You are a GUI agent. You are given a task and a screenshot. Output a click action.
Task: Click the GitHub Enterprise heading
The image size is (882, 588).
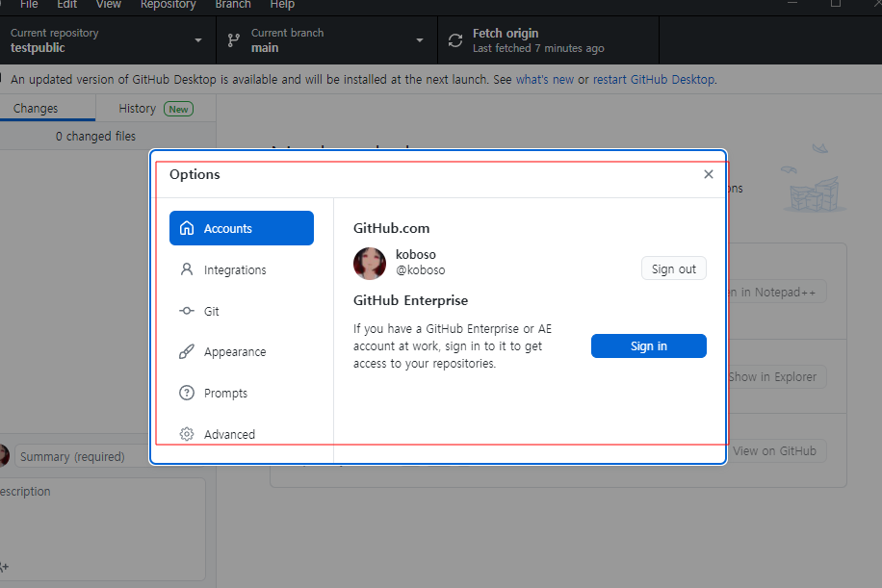tap(410, 300)
